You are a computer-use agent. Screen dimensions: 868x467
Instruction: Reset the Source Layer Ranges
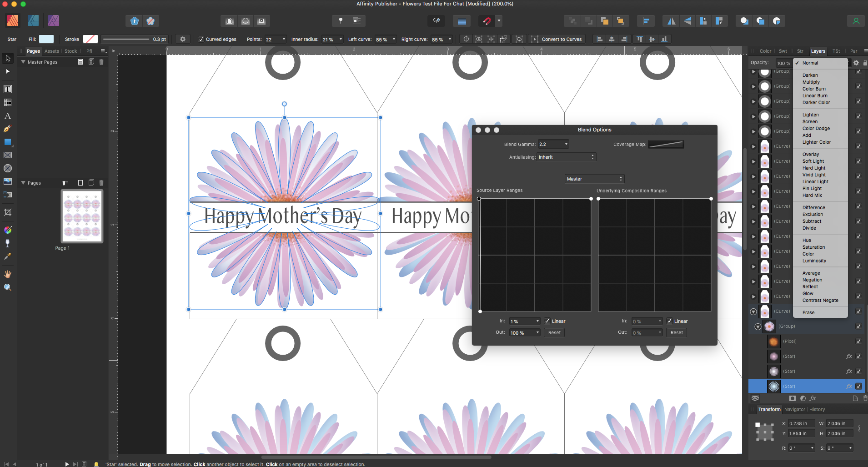(x=554, y=332)
